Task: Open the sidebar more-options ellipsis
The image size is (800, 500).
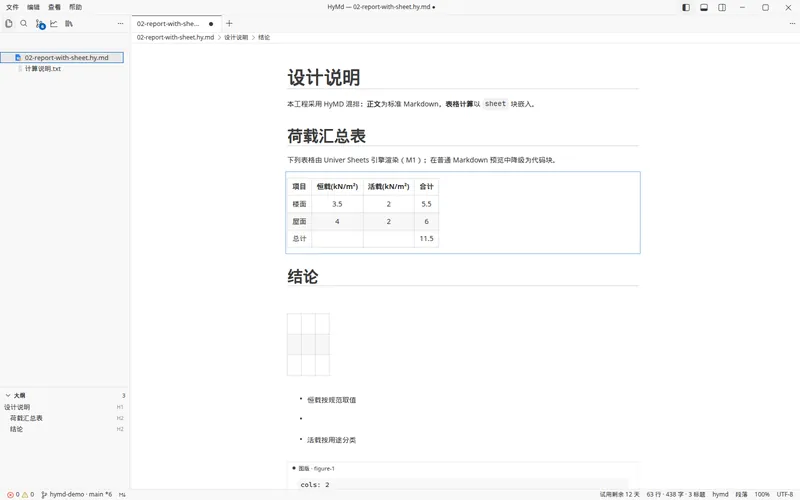Action: [120, 23]
